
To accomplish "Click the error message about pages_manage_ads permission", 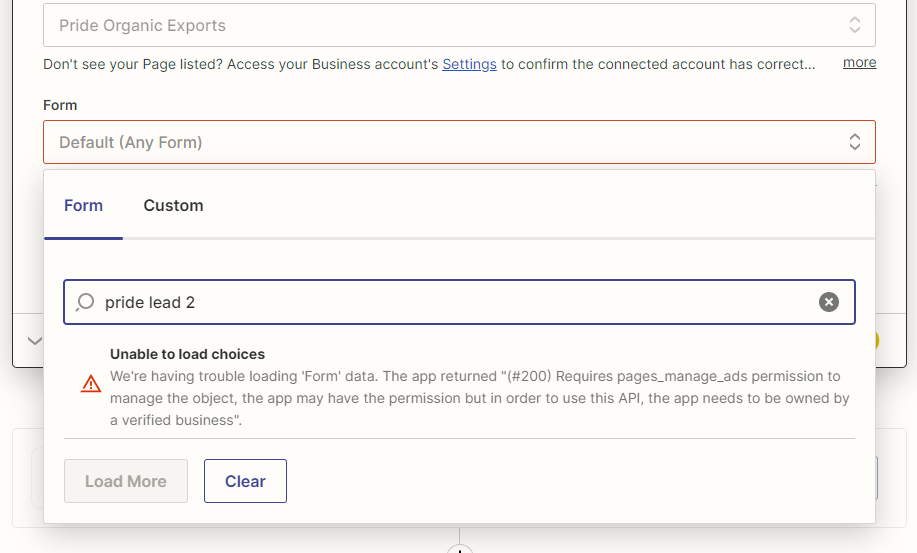I will point(480,398).
